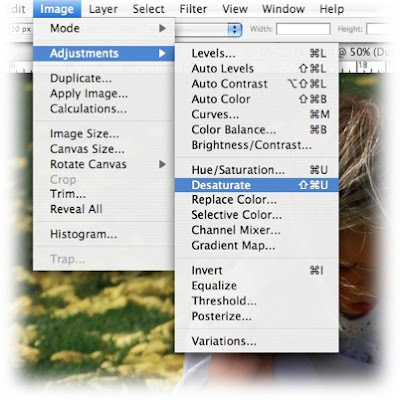The width and height of the screenshot is (400, 400).
Task: Open Histogram... from Image menu
Action: pyautogui.click(x=104, y=234)
